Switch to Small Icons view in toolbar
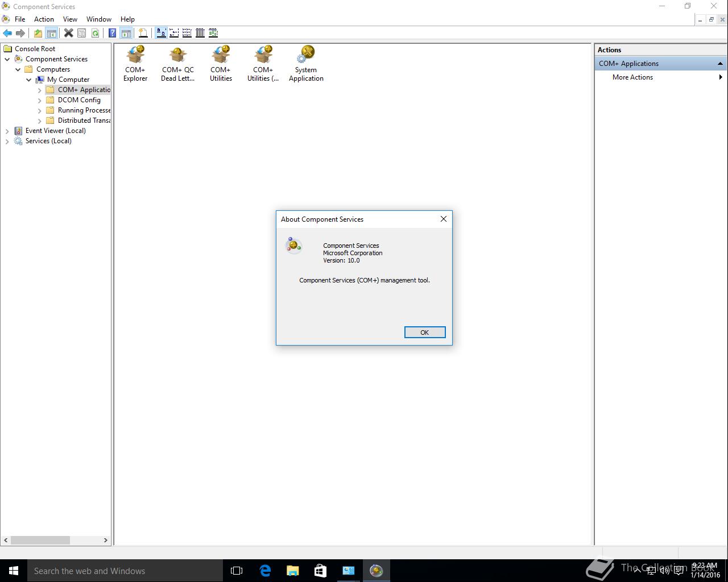Viewport: 728px width, 582px height. click(x=174, y=33)
